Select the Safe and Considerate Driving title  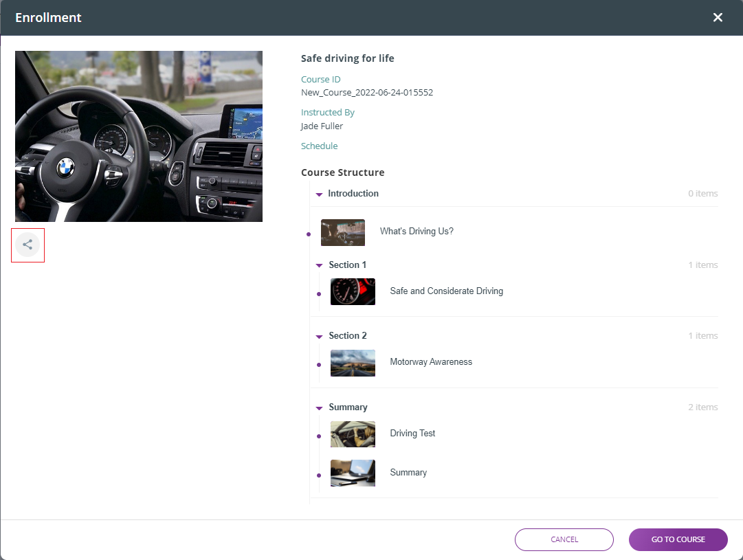point(446,291)
